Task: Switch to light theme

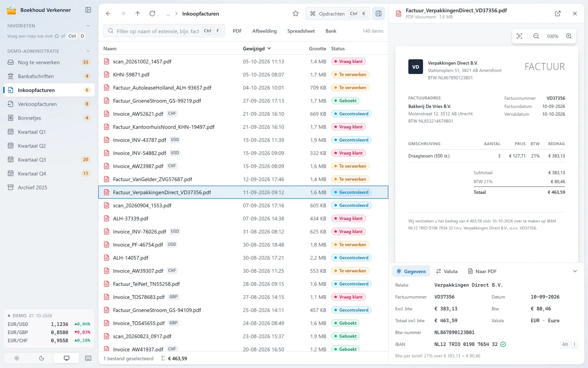Action: (x=17, y=358)
